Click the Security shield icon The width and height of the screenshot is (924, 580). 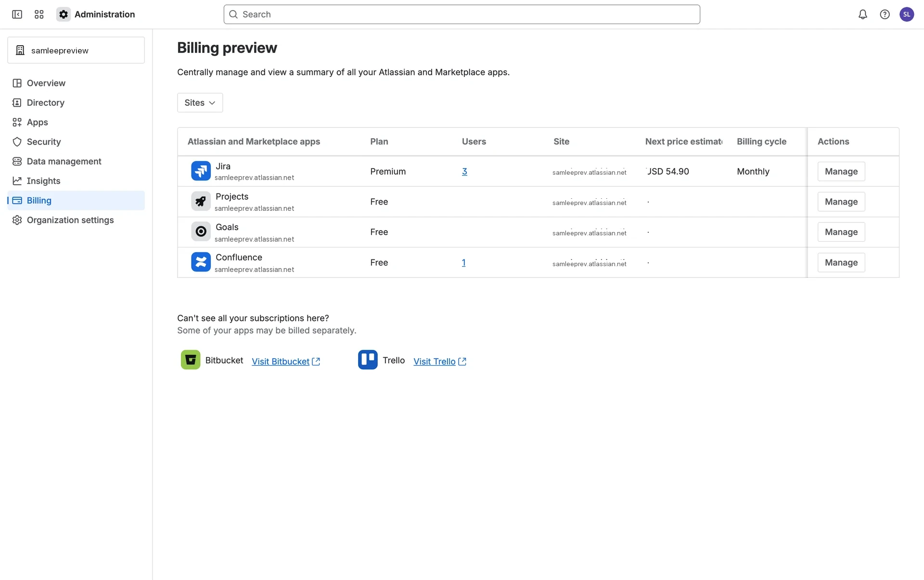(x=17, y=142)
